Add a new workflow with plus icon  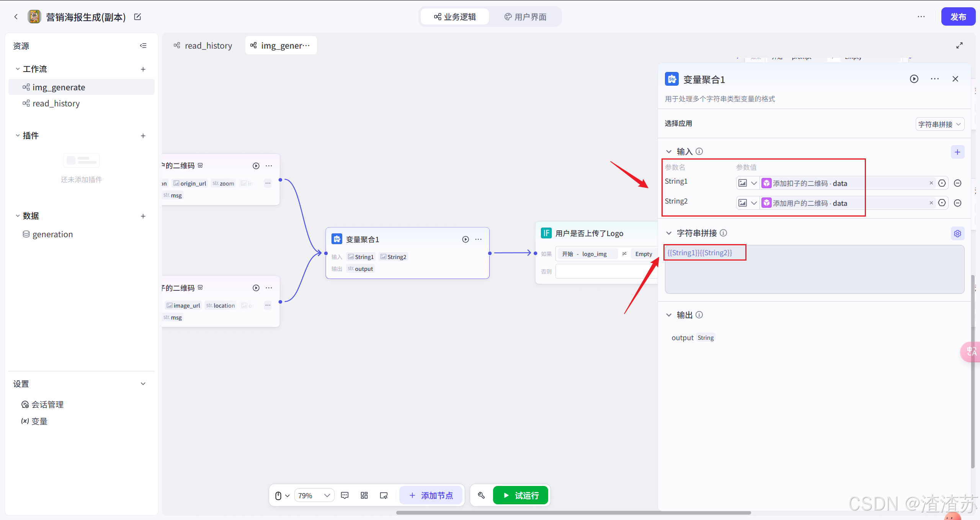[143, 69]
